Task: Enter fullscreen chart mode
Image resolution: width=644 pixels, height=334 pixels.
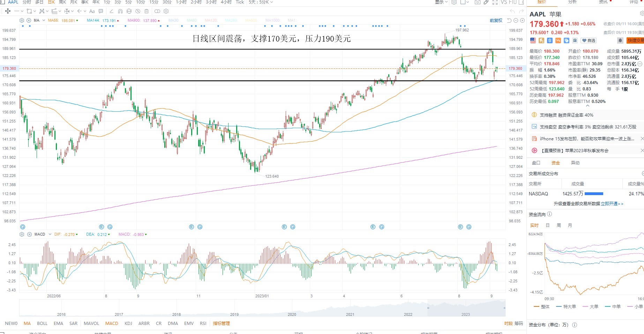Action: point(495,2)
